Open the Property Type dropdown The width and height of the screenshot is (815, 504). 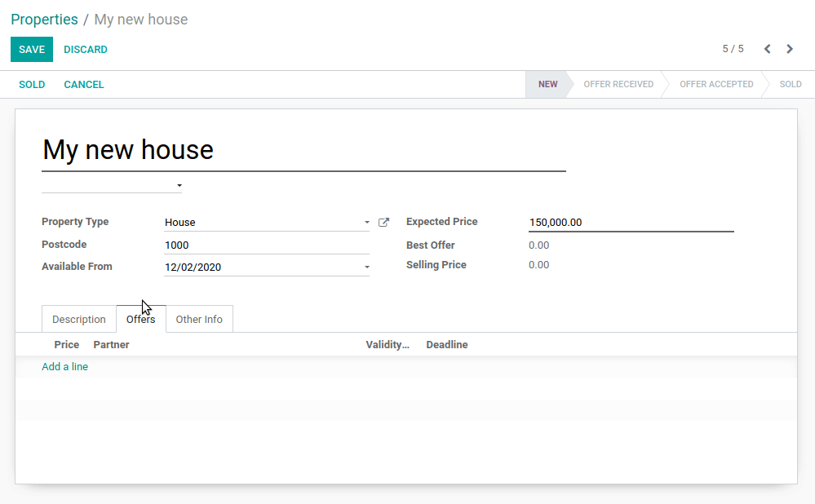tap(367, 222)
